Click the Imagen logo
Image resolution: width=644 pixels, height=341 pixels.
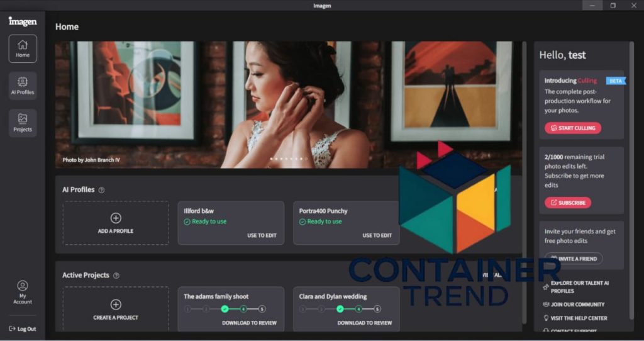tap(23, 21)
